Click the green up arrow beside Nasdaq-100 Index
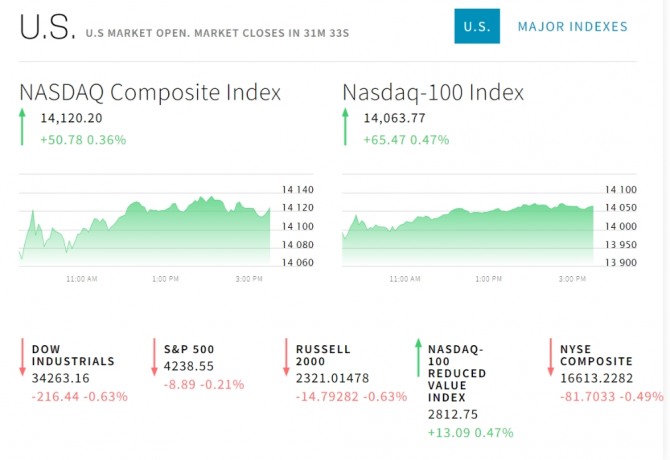 coord(346,128)
